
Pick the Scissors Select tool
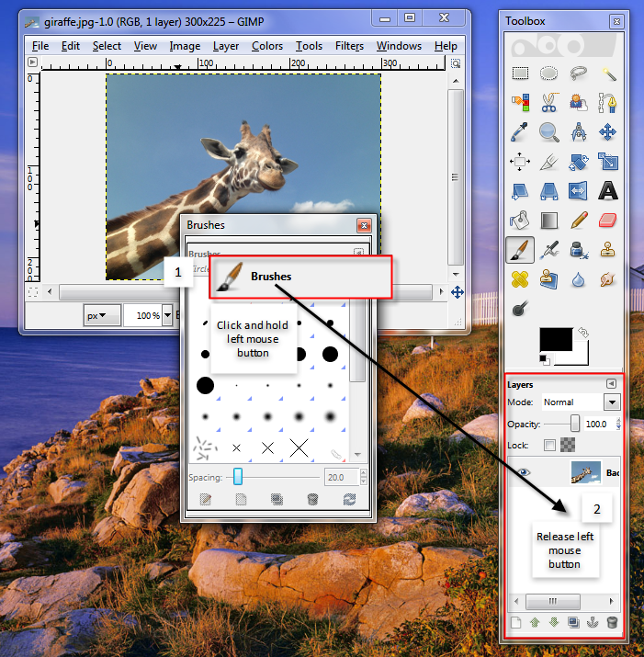(549, 103)
